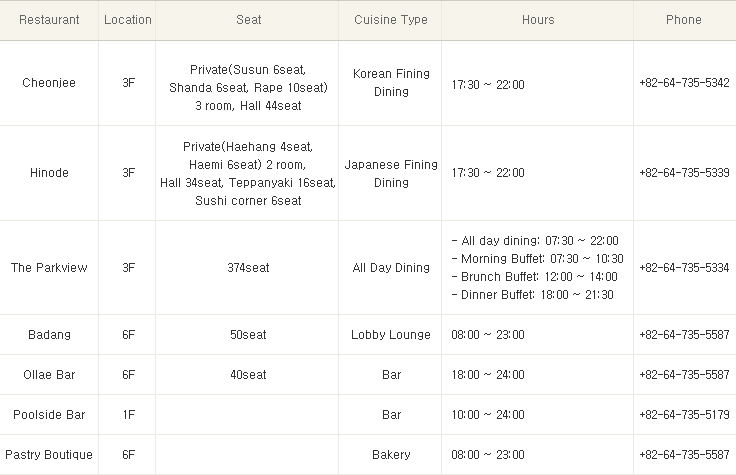This screenshot has height=475, width=736.
Task: Click the Phone column header
Action: (x=683, y=20)
